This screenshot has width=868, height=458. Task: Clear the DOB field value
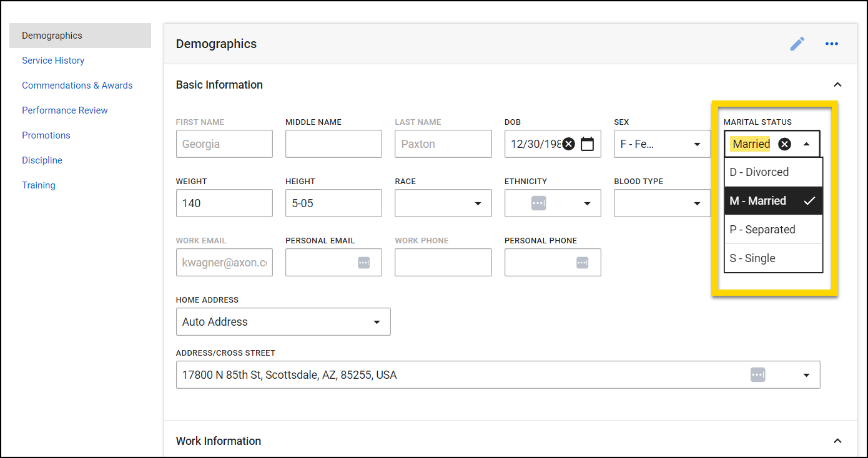point(568,144)
